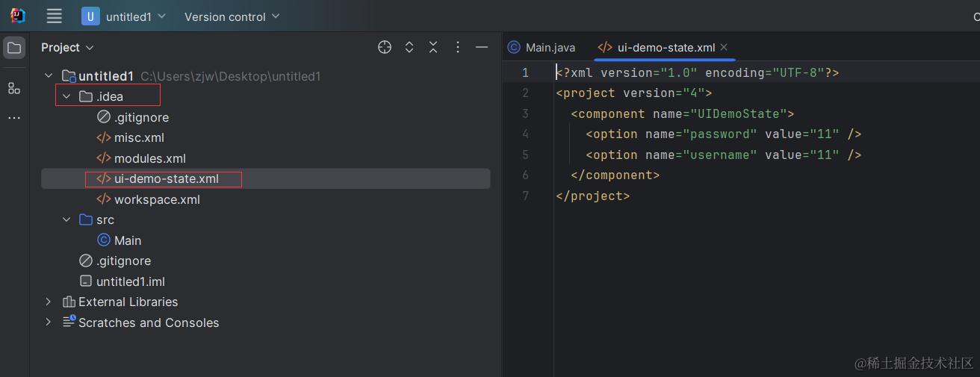Select workspace.xml in project tree
980x377 pixels.
(157, 199)
